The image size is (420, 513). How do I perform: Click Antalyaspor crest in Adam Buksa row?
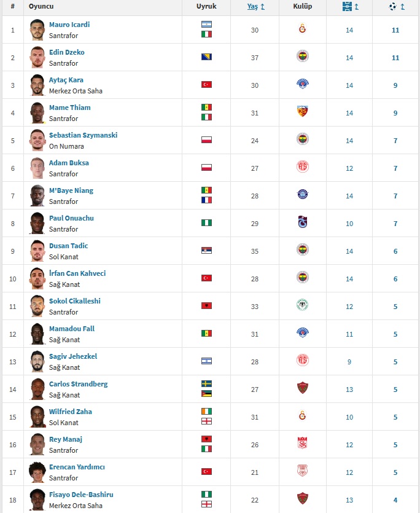coord(303,167)
